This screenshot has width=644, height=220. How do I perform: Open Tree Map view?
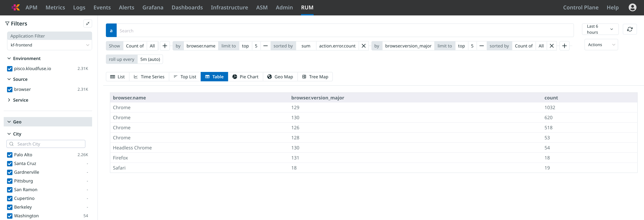[x=315, y=77]
